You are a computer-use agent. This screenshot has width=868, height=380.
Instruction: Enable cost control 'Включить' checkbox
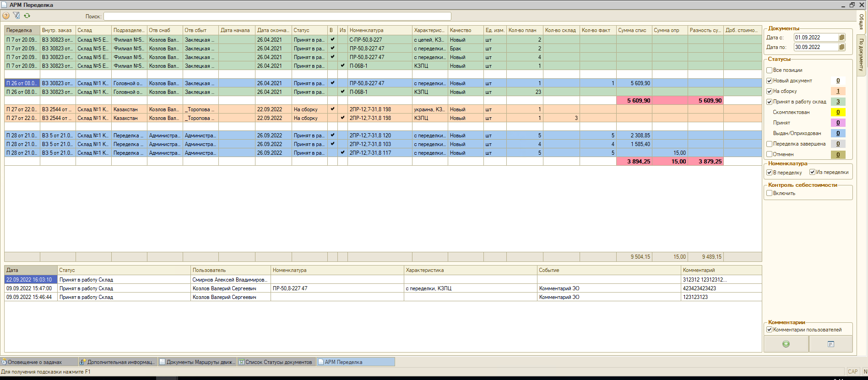click(770, 193)
